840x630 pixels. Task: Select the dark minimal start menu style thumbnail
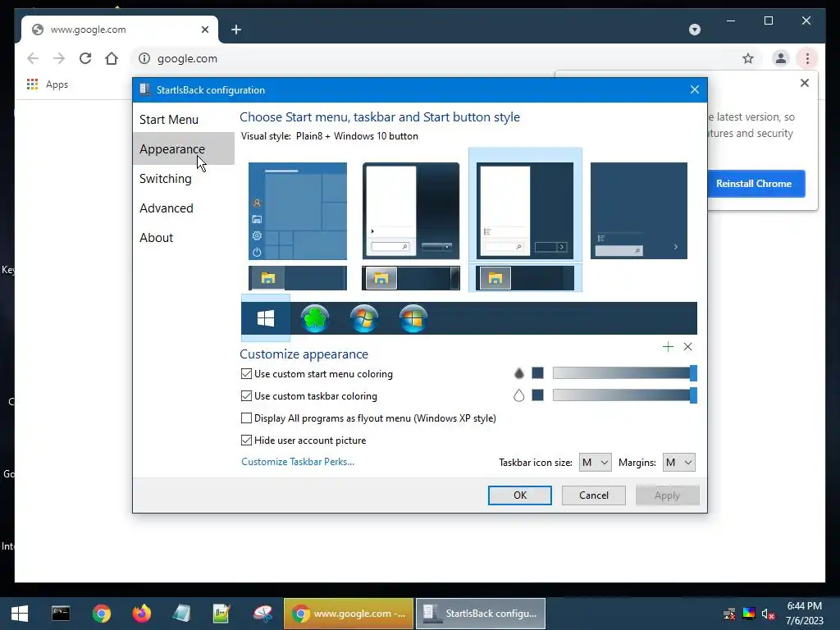pos(638,211)
